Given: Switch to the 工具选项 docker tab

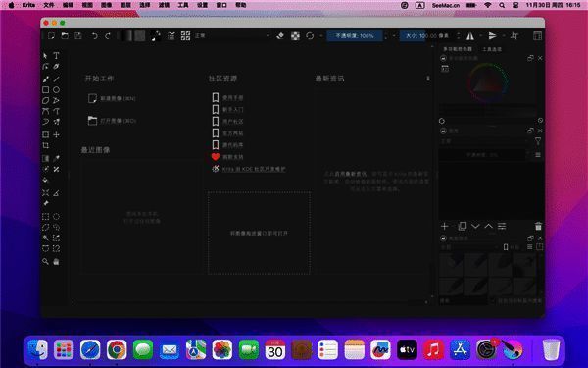Looking at the screenshot, I should point(492,49).
